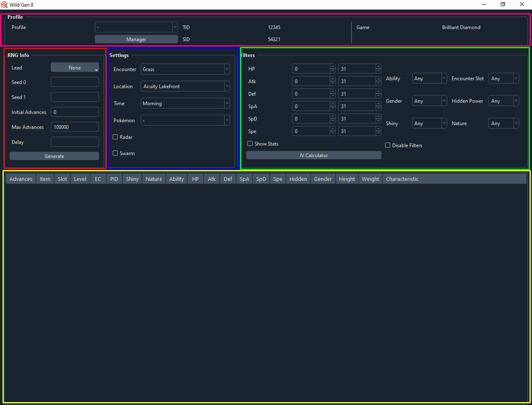
Task: Click the SpD minimum IV field
Action: pyautogui.click(x=314, y=119)
